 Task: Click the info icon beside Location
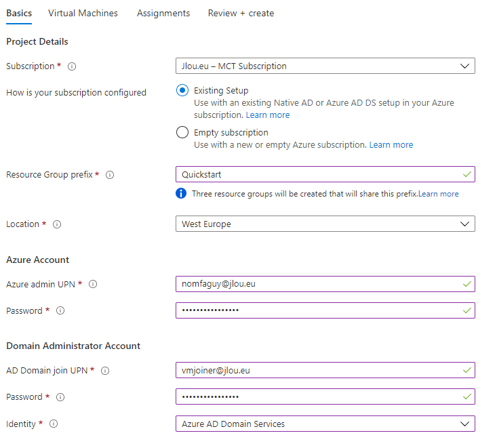point(57,224)
